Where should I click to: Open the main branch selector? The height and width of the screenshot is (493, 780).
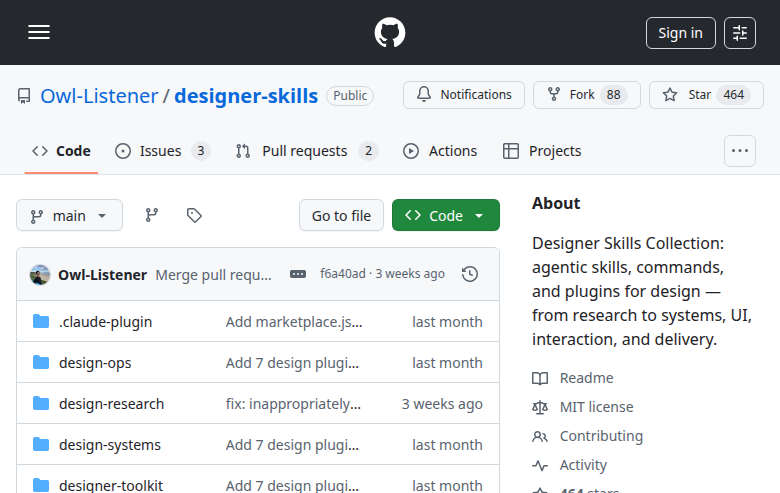(69, 215)
